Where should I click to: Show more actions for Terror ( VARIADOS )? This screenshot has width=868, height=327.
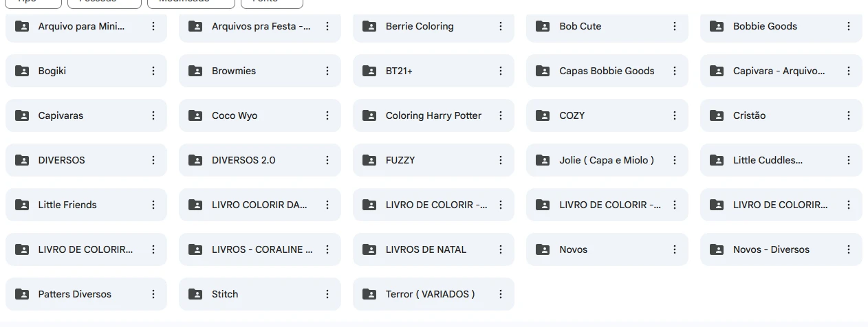pos(501,294)
